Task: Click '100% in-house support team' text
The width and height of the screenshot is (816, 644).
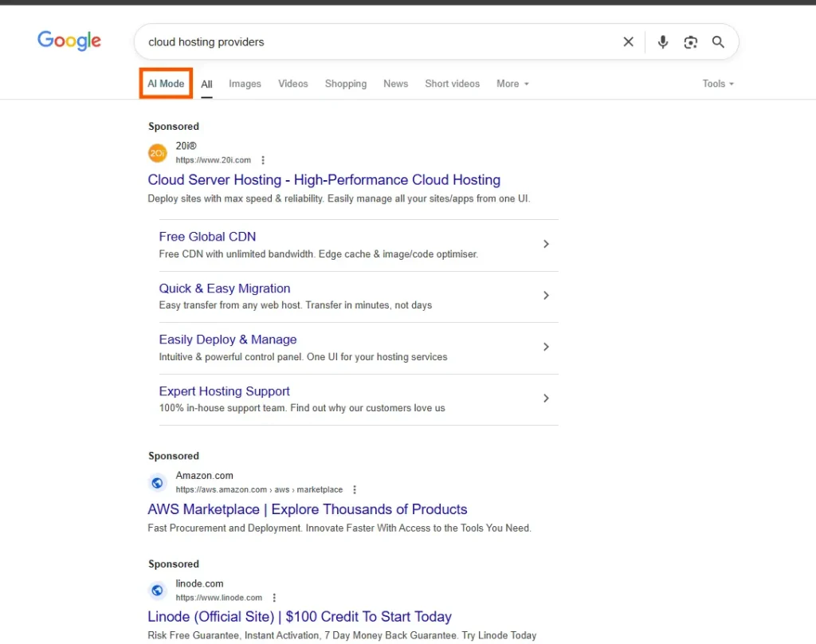Action: point(302,408)
